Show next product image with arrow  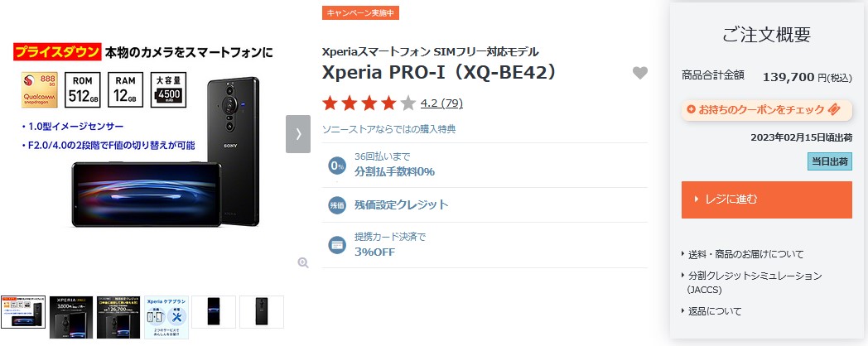[x=298, y=134]
